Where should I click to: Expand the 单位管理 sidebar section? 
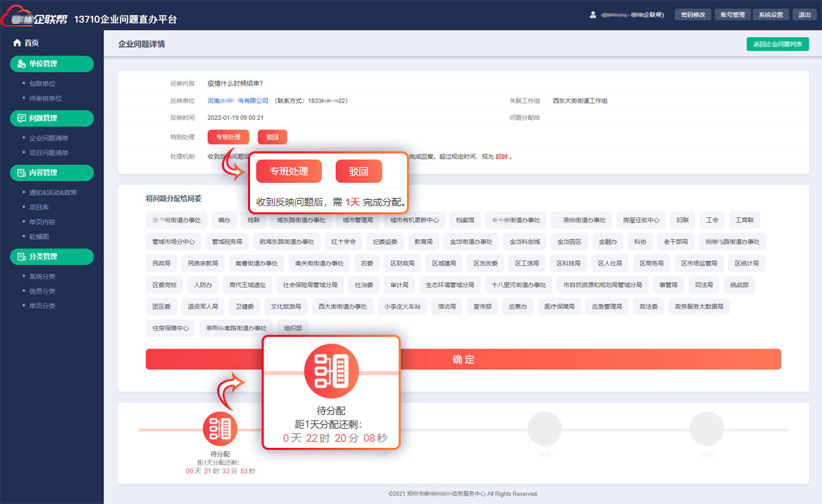(x=51, y=64)
